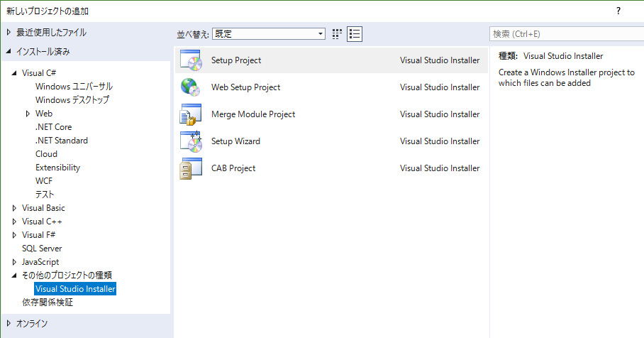Pick the CAB Project cabinet icon

point(191,168)
